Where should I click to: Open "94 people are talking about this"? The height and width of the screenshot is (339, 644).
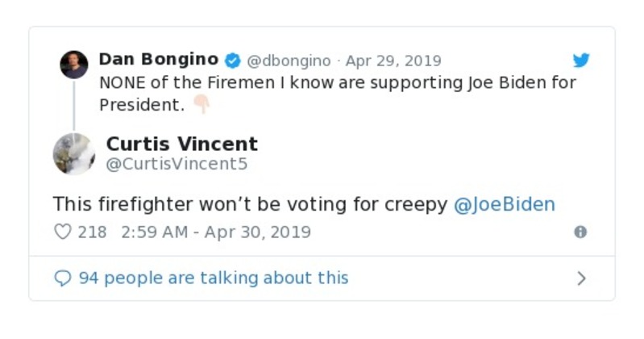coord(213,278)
